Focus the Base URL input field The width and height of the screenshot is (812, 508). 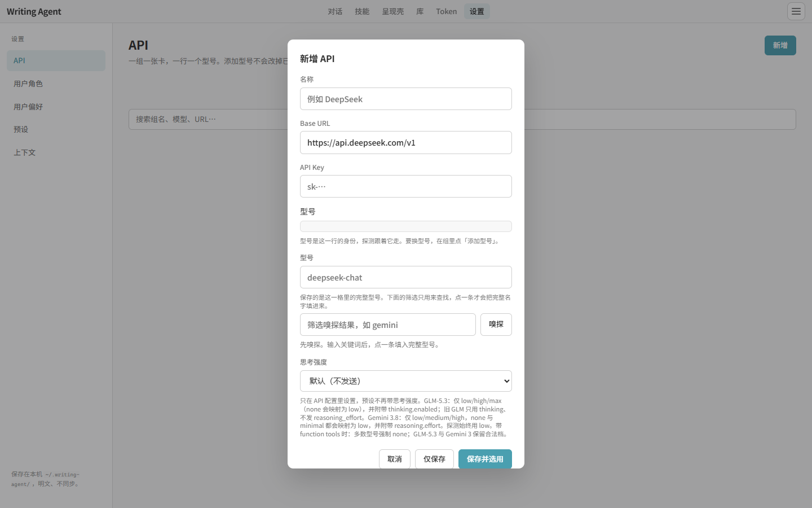coord(405,143)
